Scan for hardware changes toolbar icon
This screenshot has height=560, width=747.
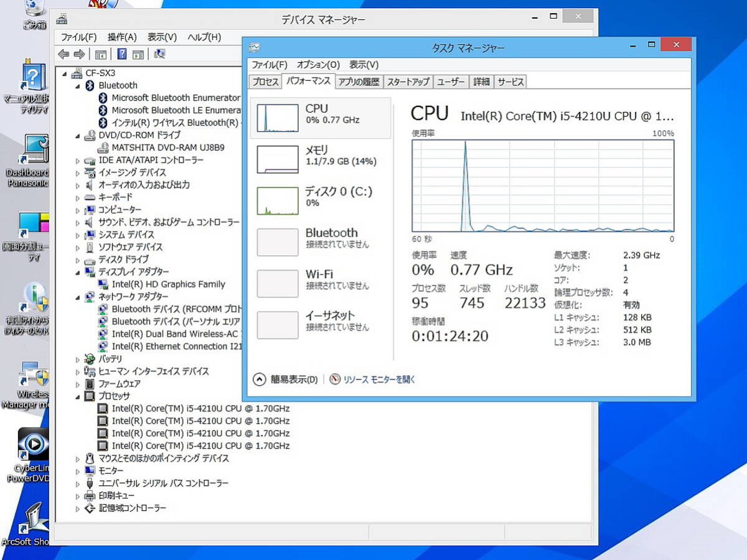tap(159, 54)
